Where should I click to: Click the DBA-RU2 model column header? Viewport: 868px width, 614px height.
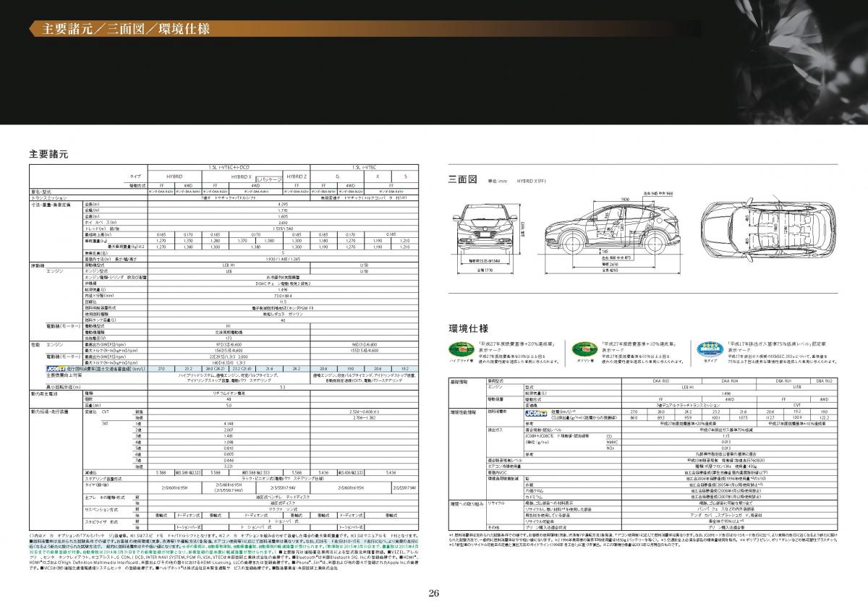tap(824, 380)
